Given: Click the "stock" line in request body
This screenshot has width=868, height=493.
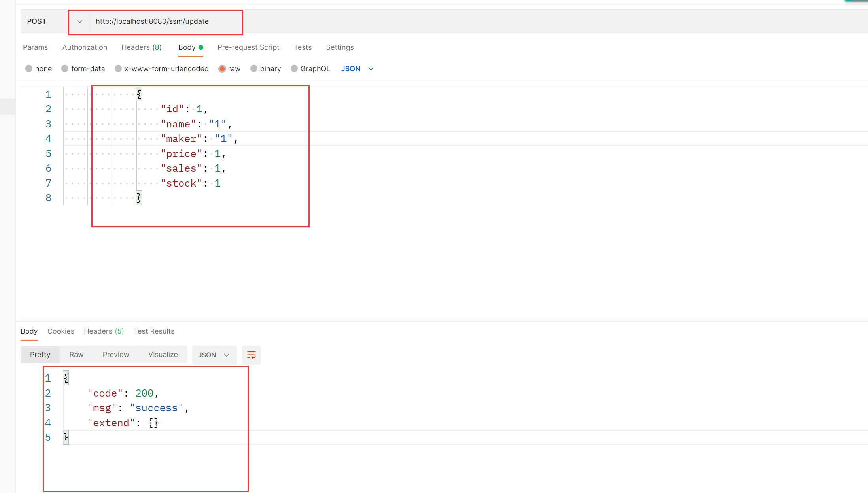Looking at the screenshot, I should tap(191, 183).
